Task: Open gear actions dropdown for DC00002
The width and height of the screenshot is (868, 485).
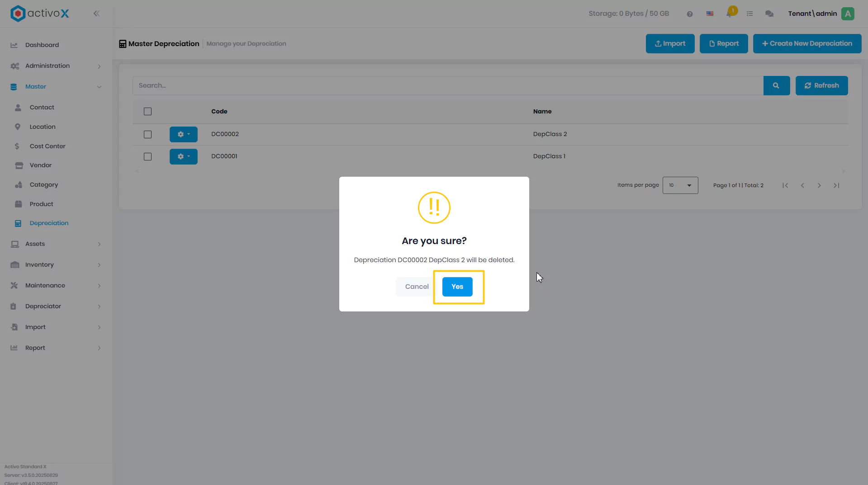Action: (x=183, y=134)
